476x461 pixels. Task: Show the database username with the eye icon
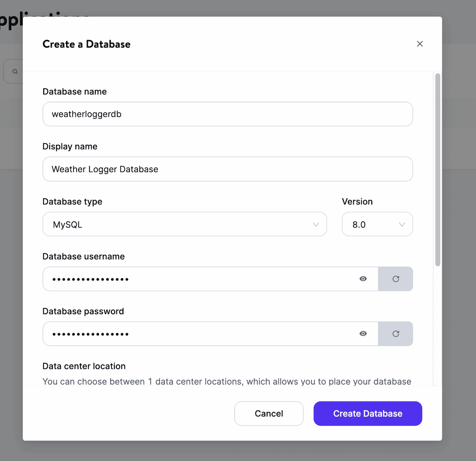[x=363, y=279]
